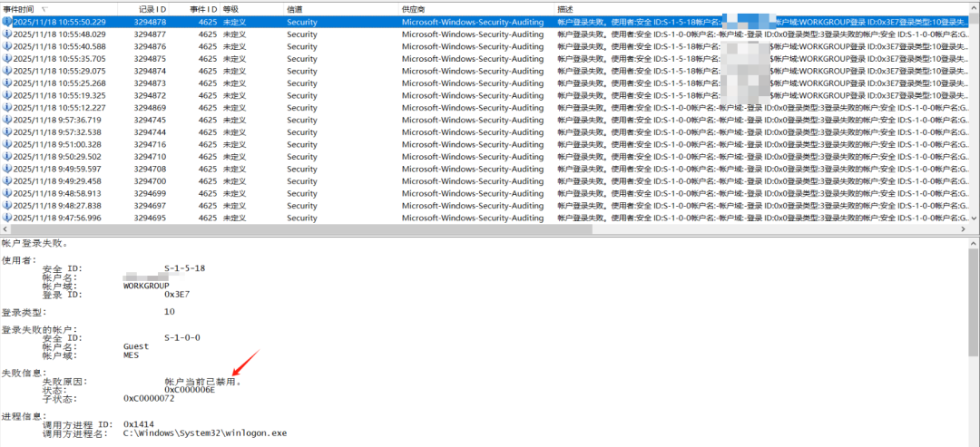Click the info icon beside record 3294869

pyautogui.click(x=7, y=107)
